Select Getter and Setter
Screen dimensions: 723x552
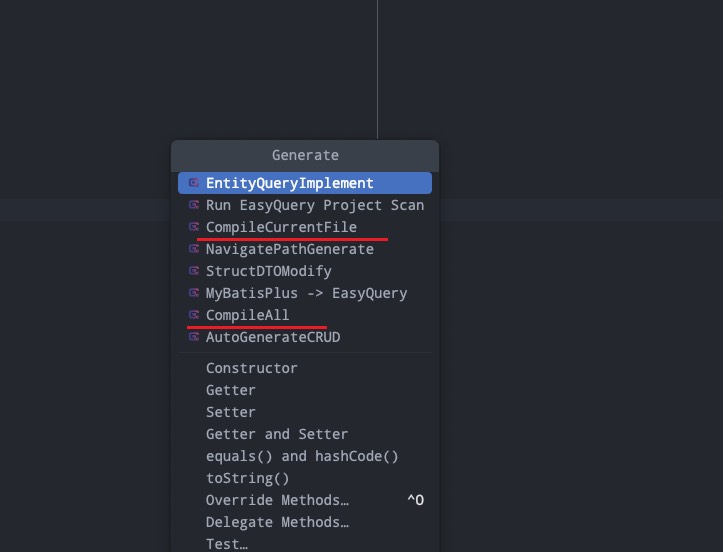[x=305, y=434]
